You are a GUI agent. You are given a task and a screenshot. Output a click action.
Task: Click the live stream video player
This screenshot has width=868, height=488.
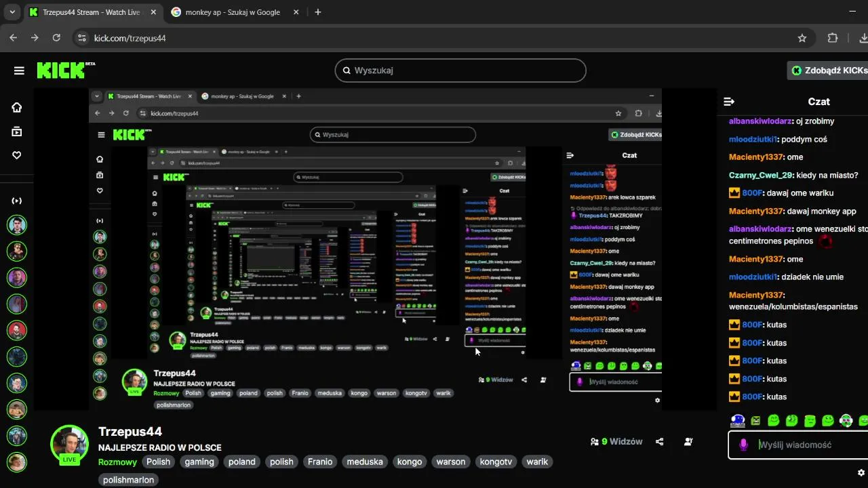[x=375, y=249]
